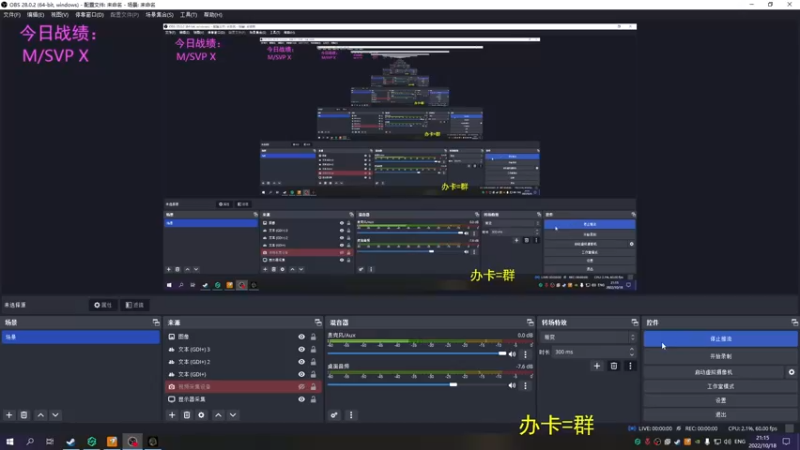Show the hidden video capture device source
The image size is (800, 450).
point(302,387)
